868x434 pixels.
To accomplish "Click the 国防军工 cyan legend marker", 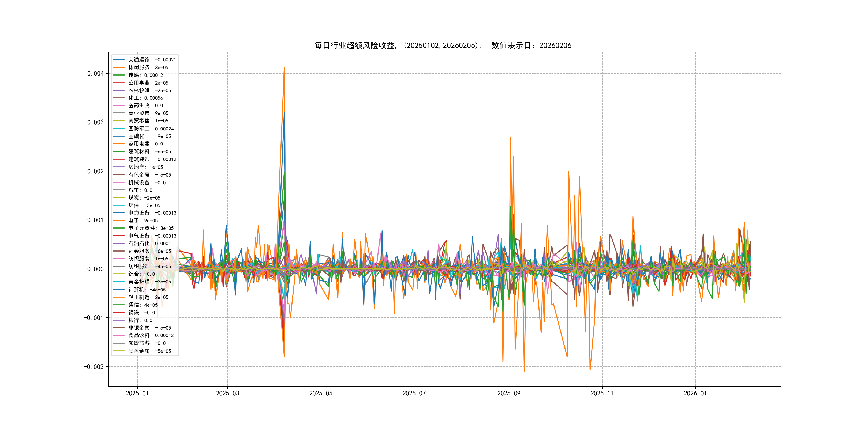I will click(119, 128).
